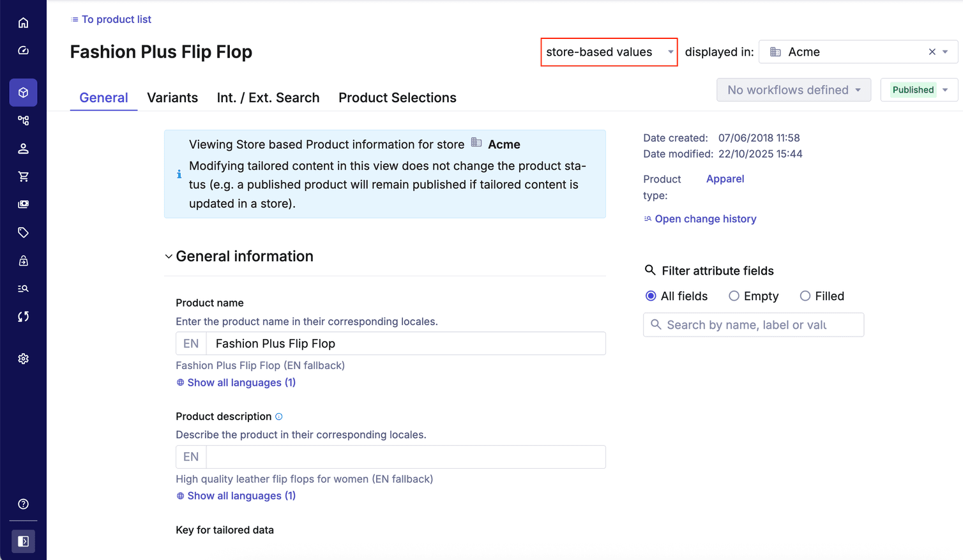963x560 pixels.
Task: Switch to the Variants tab
Action: 172,97
